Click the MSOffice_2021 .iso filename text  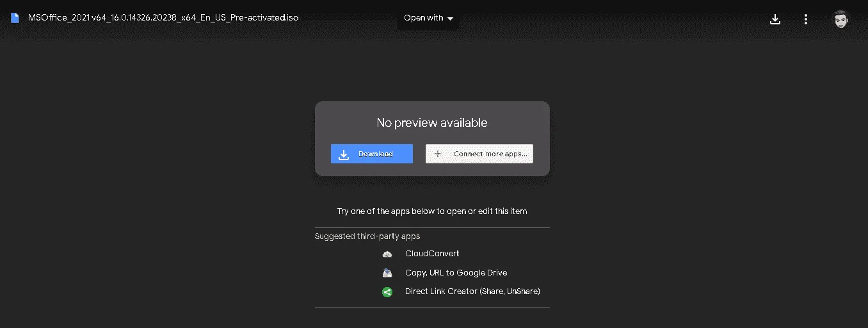(163, 18)
